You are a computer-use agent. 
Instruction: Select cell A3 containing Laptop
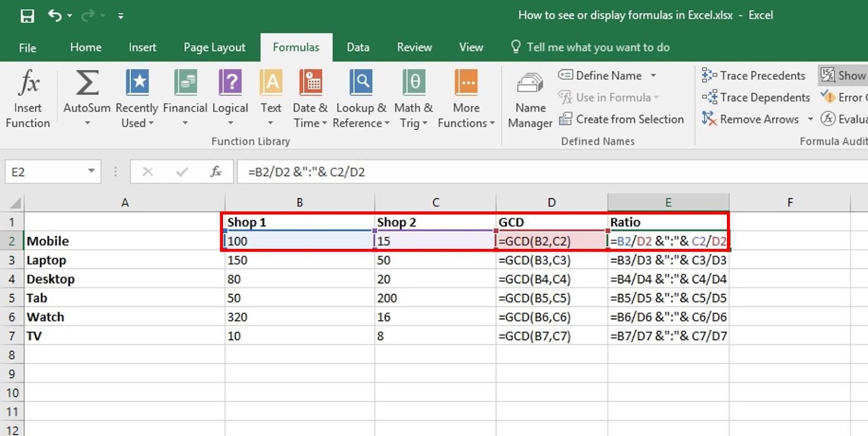pyautogui.click(x=124, y=260)
